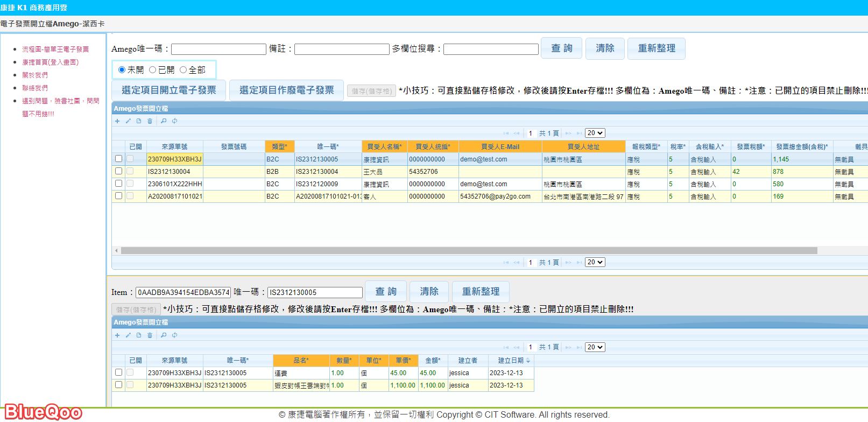The image size is (868, 422).
Task: Click 選定項目開立電子發票 button
Action: (169, 90)
